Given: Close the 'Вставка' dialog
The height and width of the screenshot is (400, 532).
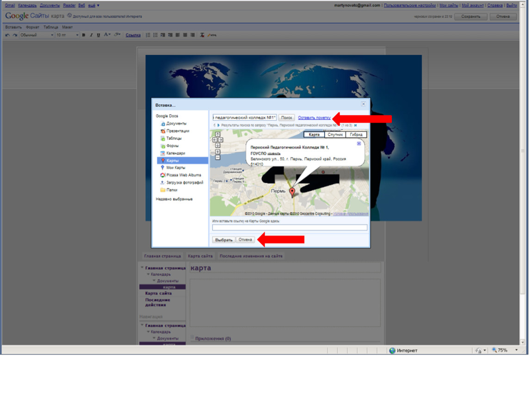Looking at the screenshot, I should pyautogui.click(x=363, y=104).
